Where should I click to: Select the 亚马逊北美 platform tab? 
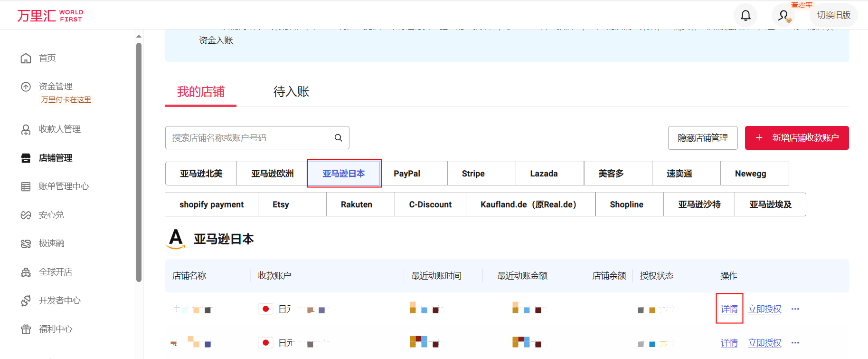201,174
